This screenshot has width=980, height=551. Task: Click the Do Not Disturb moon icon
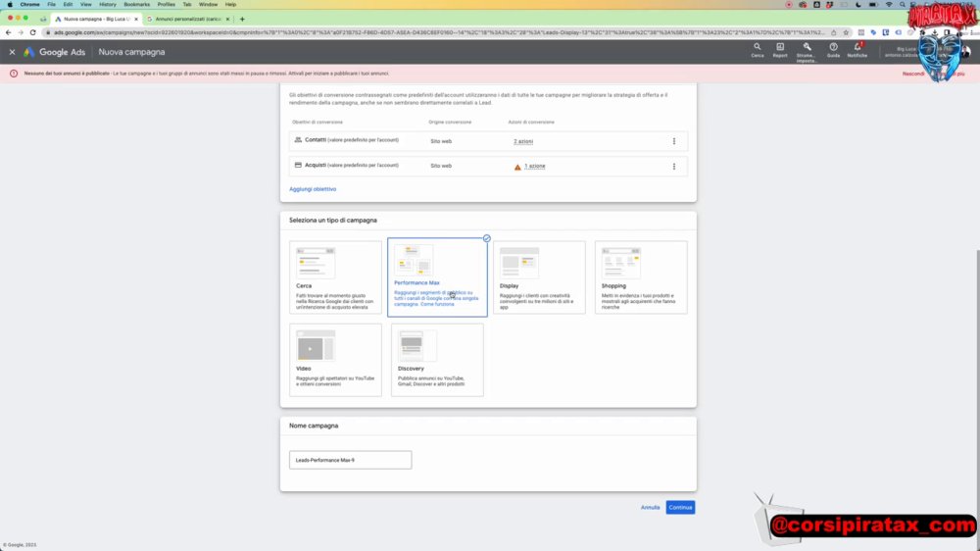pos(858,4)
